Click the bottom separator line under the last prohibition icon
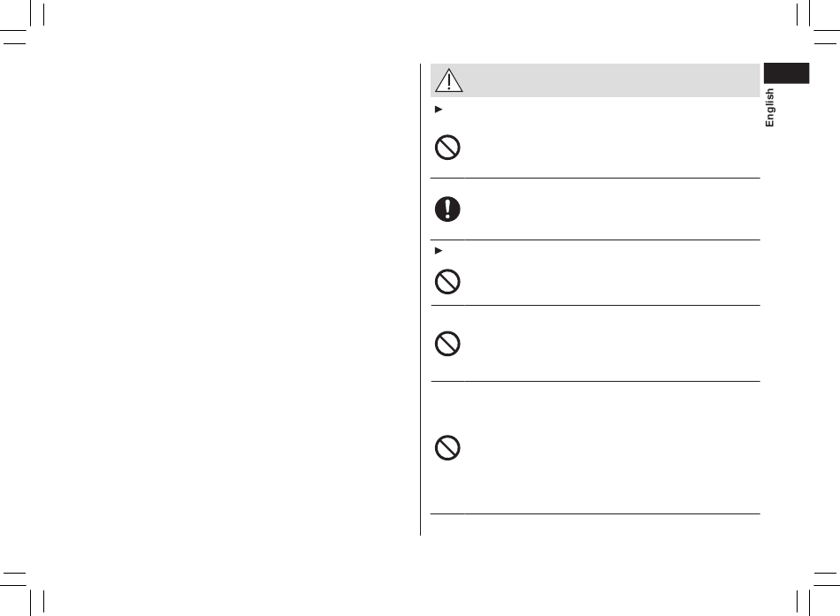 pyautogui.click(x=595, y=513)
